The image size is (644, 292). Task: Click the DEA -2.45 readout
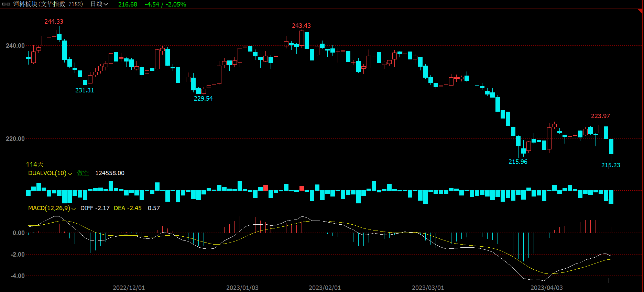point(128,208)
